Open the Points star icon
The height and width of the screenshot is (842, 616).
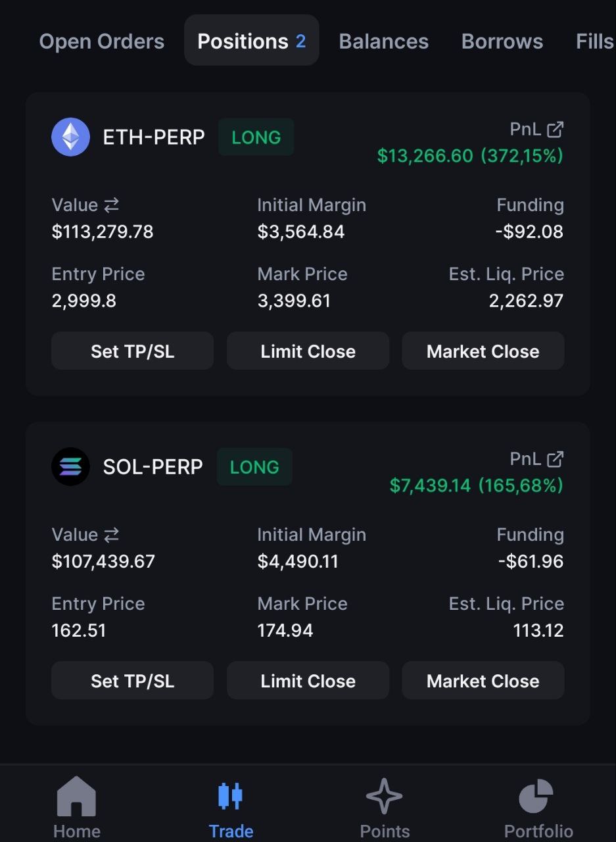(x=385, y=796)
